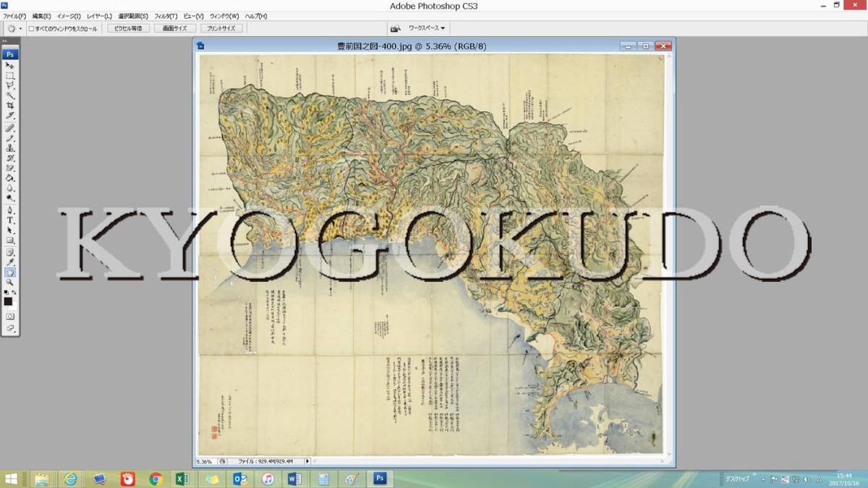This screenshot has width=868, height=488.
Task: Open Outlook from taskbar
Action: click(240, 479)
